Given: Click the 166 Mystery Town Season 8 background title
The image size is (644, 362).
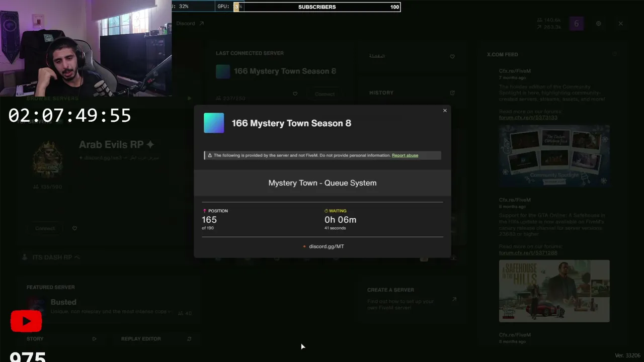Looking at the screenshot, I should click(285, 71).
